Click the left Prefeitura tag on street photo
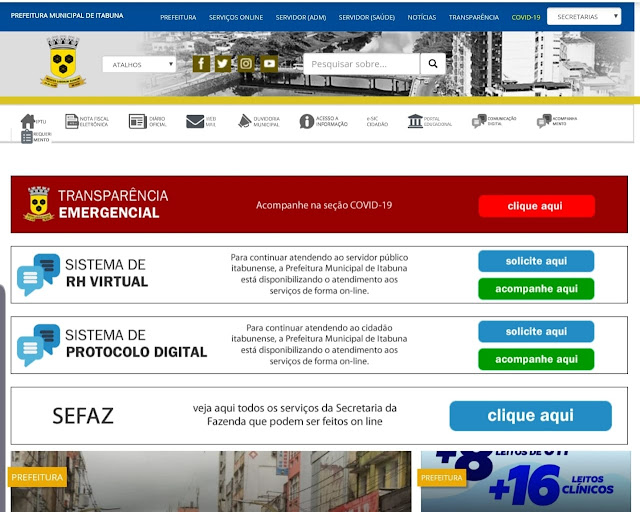The height and width of the screenshot is (512, 640). point(37,477)
